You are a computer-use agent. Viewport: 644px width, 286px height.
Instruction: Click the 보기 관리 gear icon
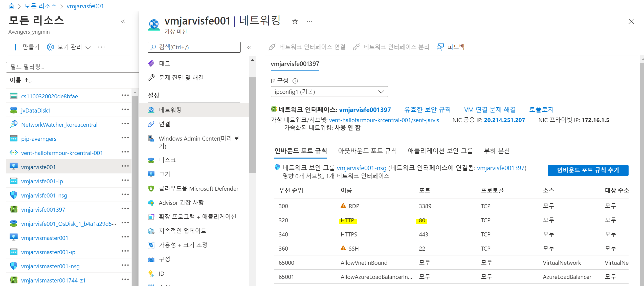(x=50, y=47)
